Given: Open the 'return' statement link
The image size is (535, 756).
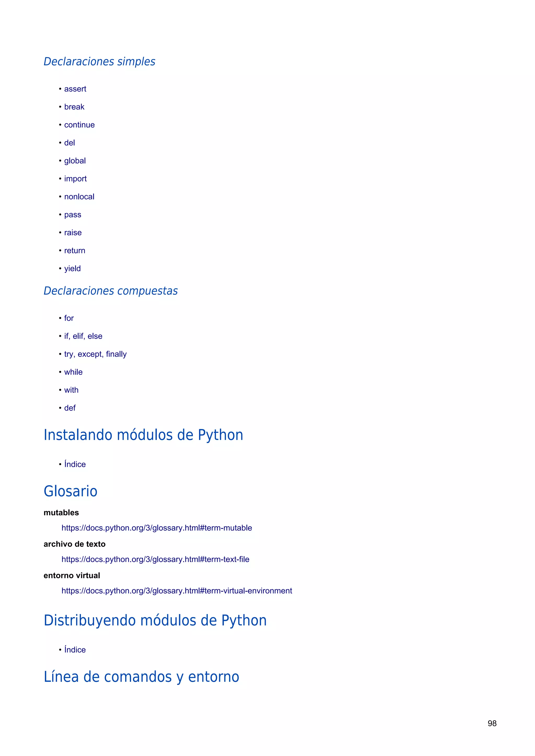Looking at the screenshot, I should pyautogui.click(x=74, y=251).
